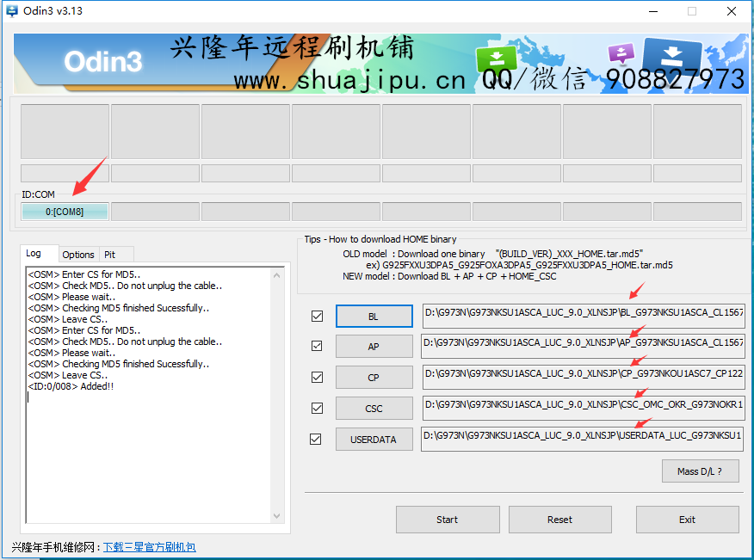Viewport: 754px width, 560px height.
Task: Close the Odin3 window
Action: click(732, 11)
